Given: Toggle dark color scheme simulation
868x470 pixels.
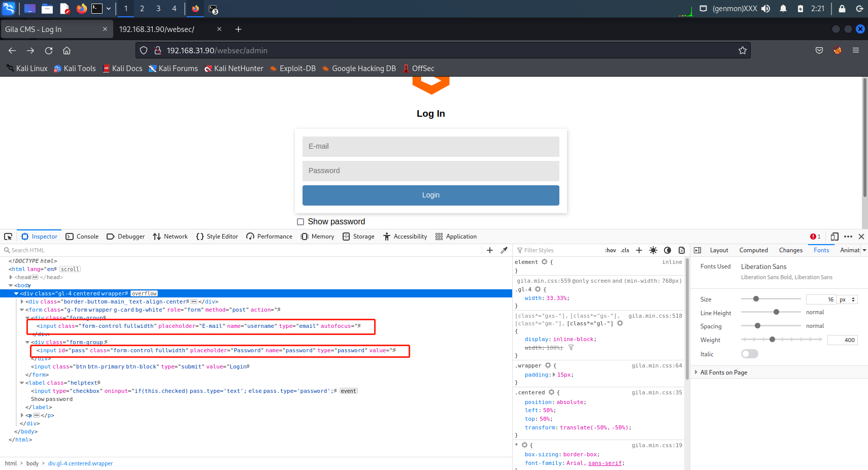Looking at the screenshot, I should click(667, 250).
